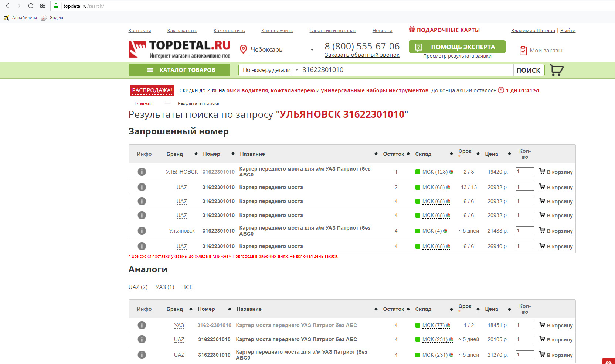Image resolution: width=615 pixels, height=364 pixels.
Task: Open info icon for UAZ 13 / 13 row
Action: (x=142, y=187)
